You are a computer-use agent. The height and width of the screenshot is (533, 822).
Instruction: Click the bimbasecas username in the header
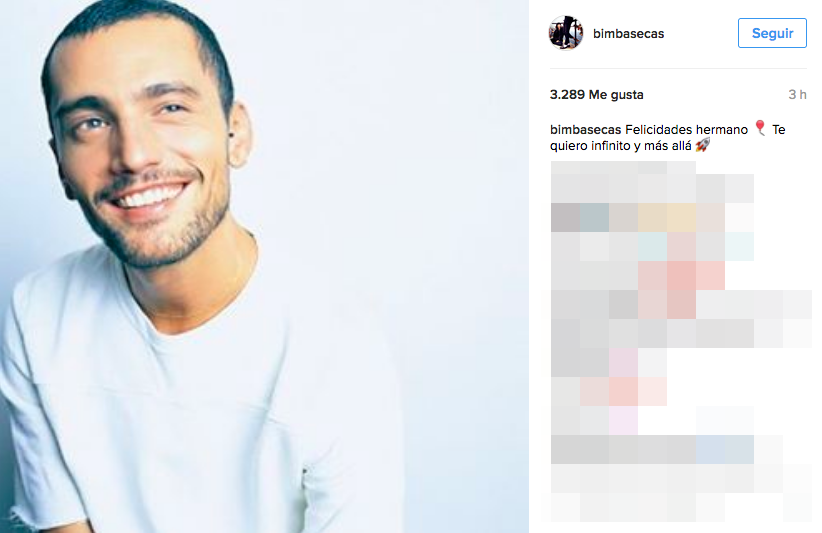click(x=628, y=34)
